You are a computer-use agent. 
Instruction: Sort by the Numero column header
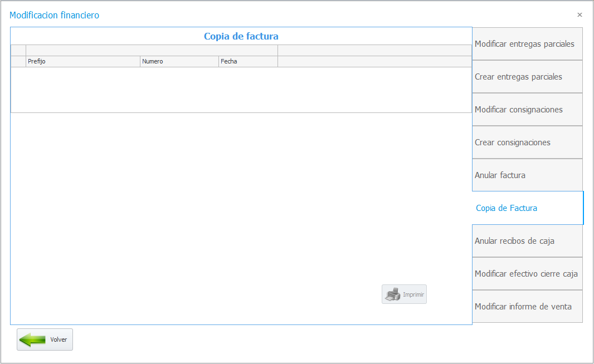pyautogui.click(x=179, y=62)
